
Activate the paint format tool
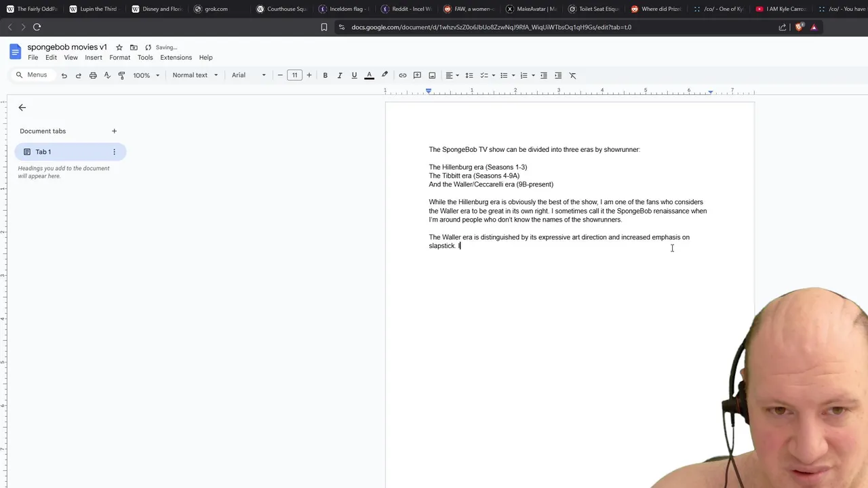121,75
